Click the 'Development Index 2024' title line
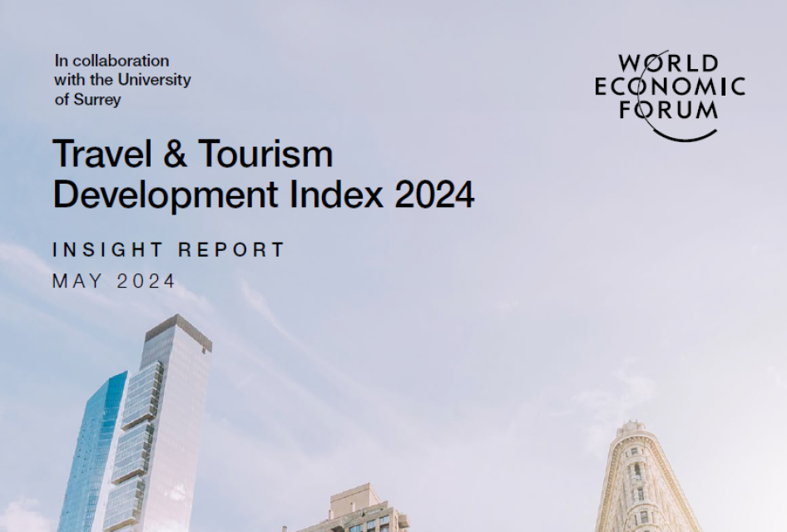Image resolution: width=787 pixels, height=532 pixels. tap(264, 195)
